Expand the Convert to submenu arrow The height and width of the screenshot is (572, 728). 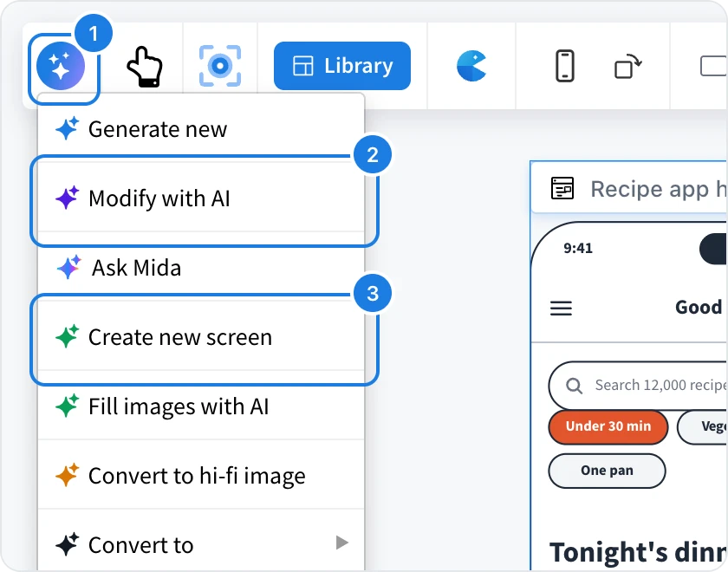click(x=342, y=543)
